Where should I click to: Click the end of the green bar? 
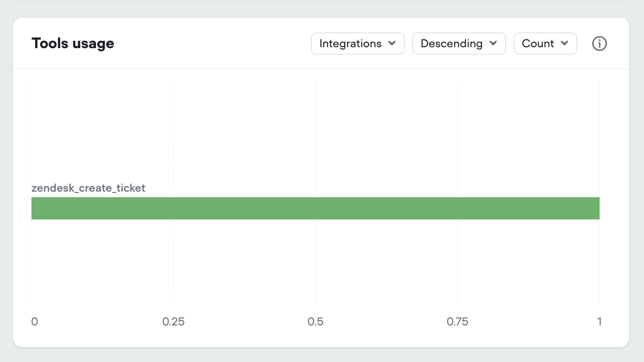[x=597, y=208]
